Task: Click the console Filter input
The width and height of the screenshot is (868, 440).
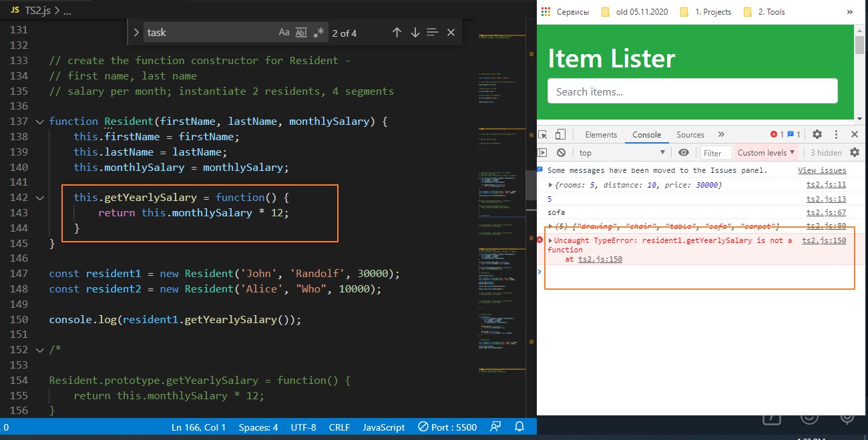Action: [717, 153]
